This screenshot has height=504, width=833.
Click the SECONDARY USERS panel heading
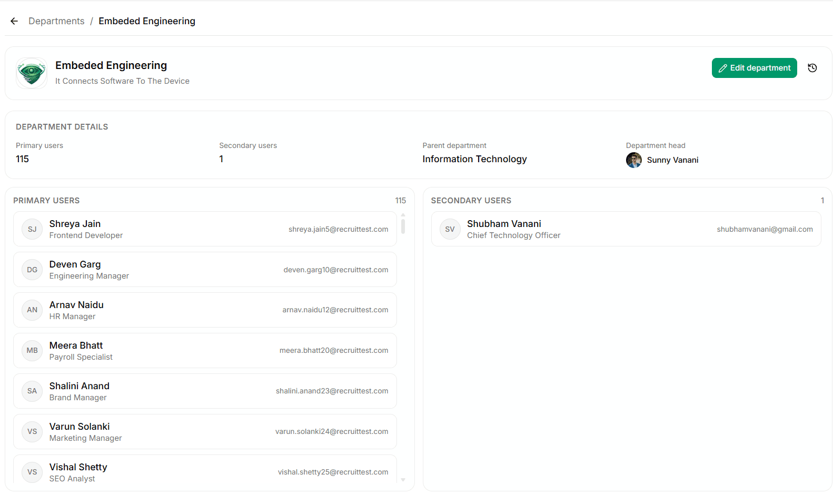click(x=471, y=201)
